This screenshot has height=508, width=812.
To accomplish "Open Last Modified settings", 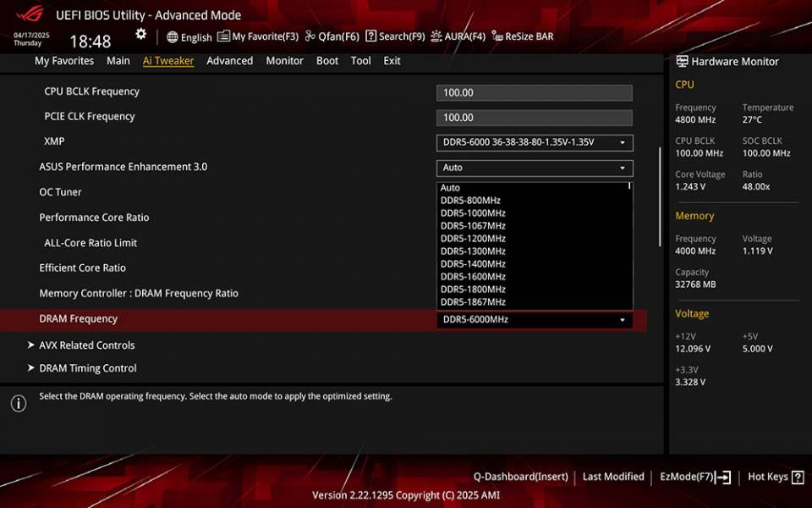I will pyautogui.click(x=613, y=477).
